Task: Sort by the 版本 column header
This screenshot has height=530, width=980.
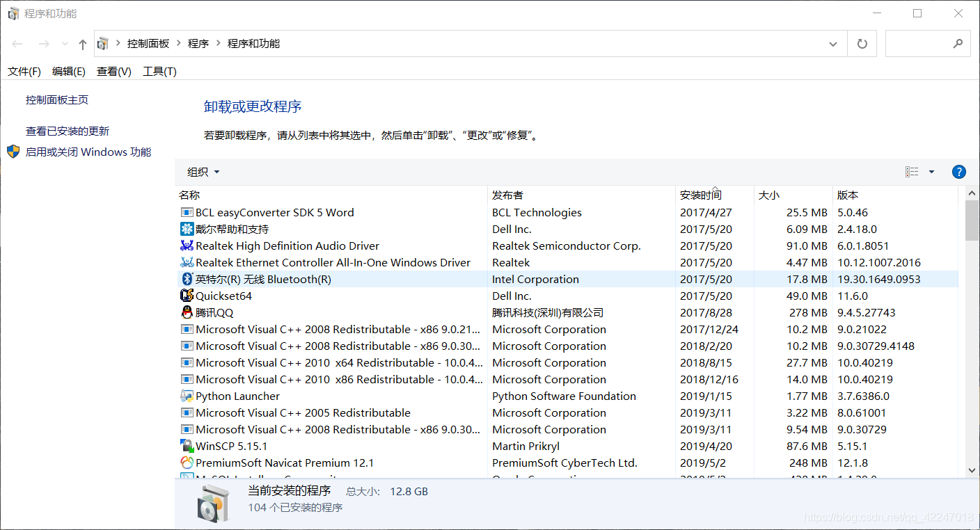Action: [896, 195]
